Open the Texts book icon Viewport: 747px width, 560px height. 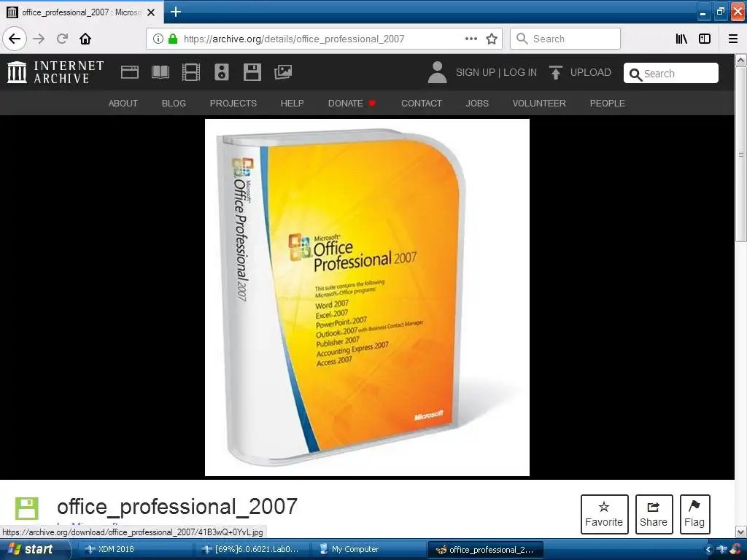pyautogui.click(x=160, y=72)
